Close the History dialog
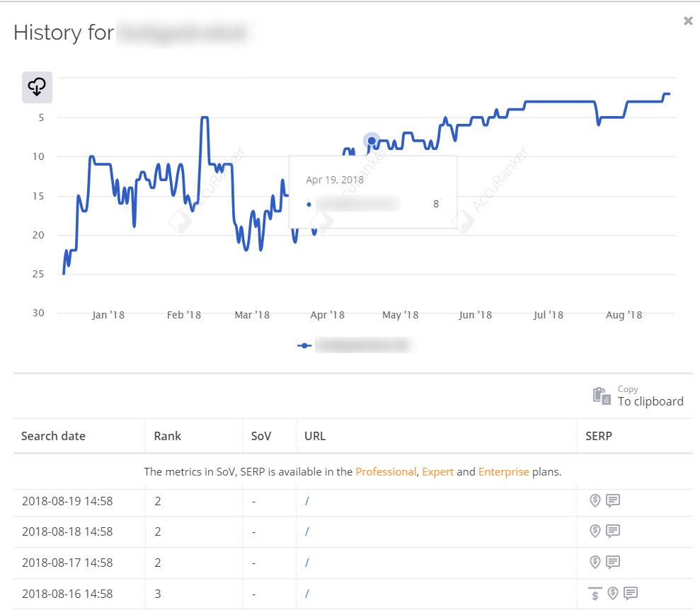This screenshot has height=610, width=700. tap(688, 21)
